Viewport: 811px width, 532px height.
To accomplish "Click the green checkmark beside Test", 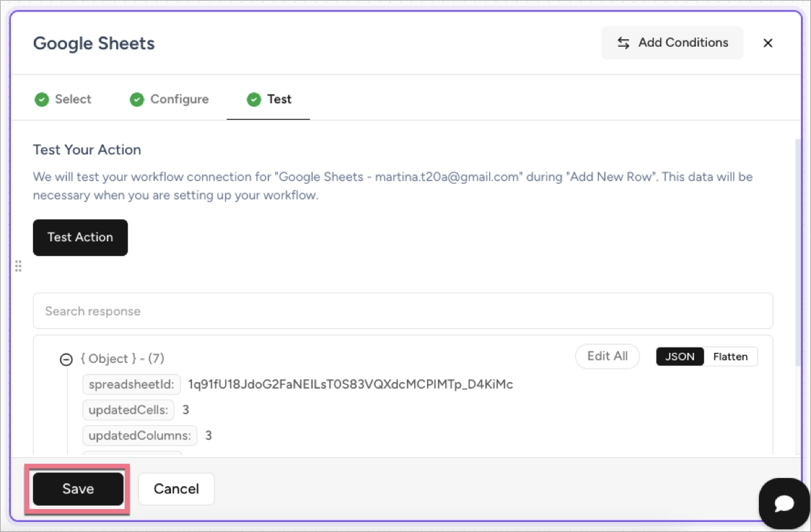I will click(253, 99).
